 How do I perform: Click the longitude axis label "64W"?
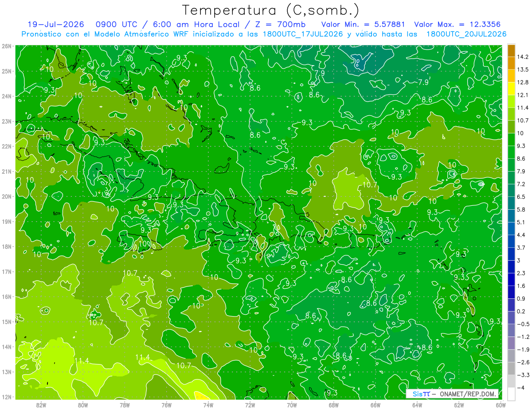417,405
